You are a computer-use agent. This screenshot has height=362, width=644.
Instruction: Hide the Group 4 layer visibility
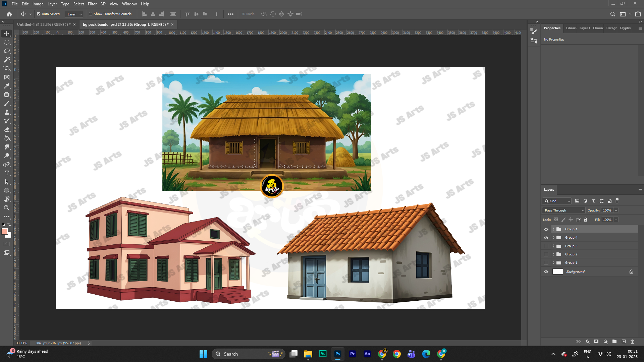546,238
